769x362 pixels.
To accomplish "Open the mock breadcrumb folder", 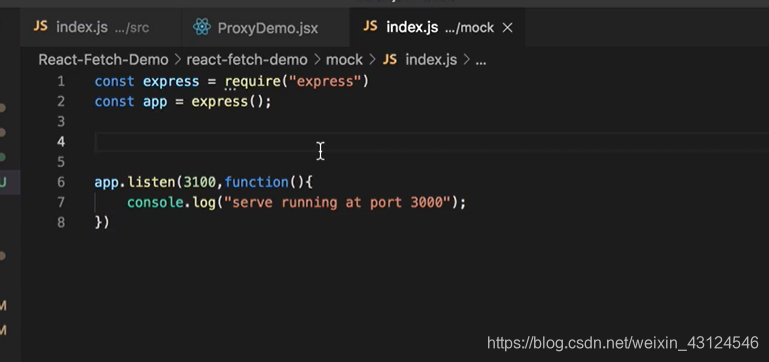I will (x=344, y=60).
